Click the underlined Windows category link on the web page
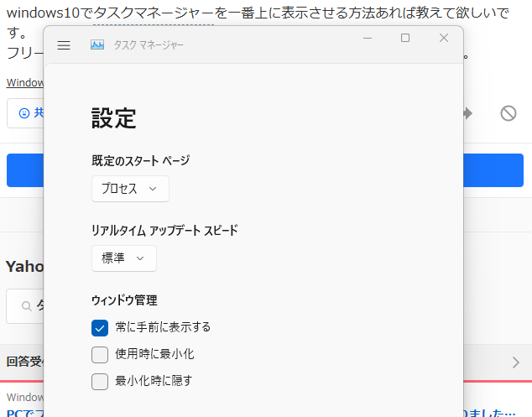The height and width of the screenshot is (417, 532). coord(25,83)
